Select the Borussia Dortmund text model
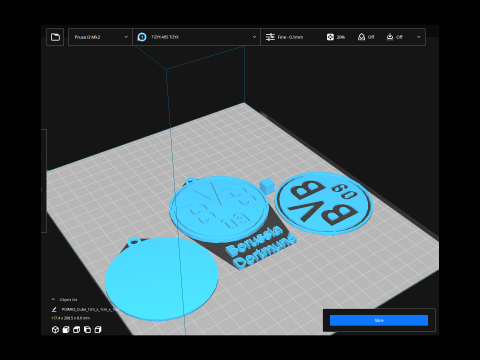480x360 pixels. point(261,247)
